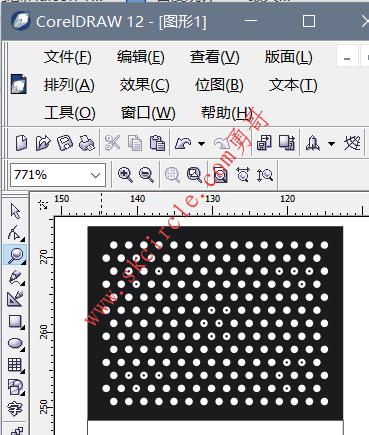The width and height of the screenshot is (369, 435).
Task: Click the Zoom To Page Width icon
Action: 243,175
